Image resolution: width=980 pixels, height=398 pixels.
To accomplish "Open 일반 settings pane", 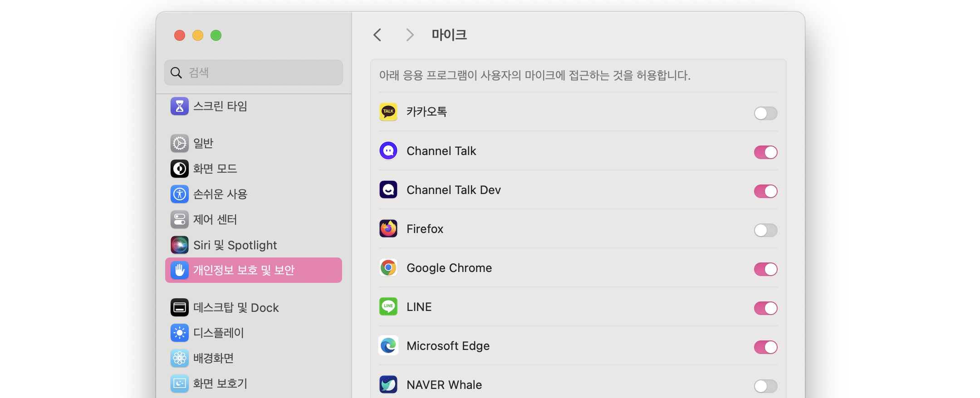I will tap(254, 143).
